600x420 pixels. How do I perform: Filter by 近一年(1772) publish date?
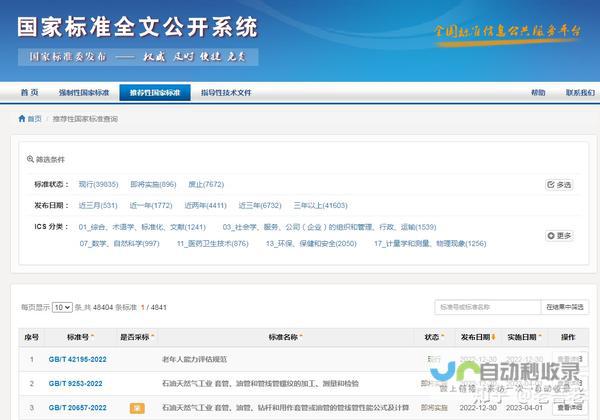pos(151,205)
